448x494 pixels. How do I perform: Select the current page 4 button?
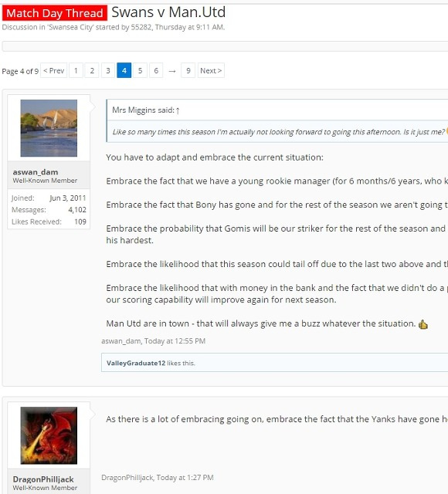[124, 70]
